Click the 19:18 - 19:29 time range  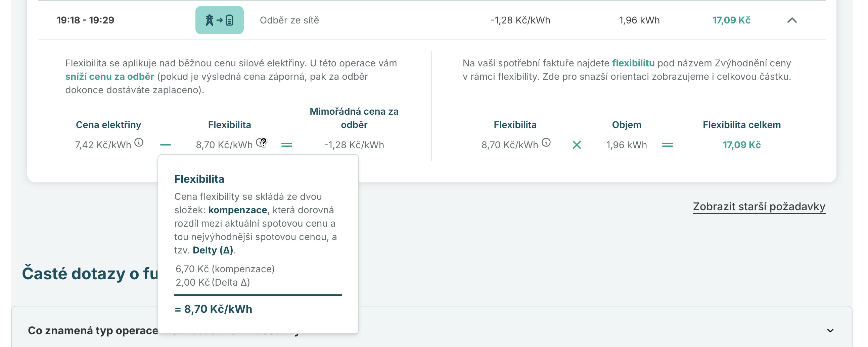[86, 20]
